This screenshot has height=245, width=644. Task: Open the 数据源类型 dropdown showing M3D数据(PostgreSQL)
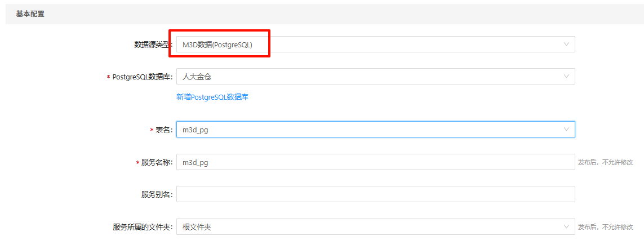[x=372, y=44]
